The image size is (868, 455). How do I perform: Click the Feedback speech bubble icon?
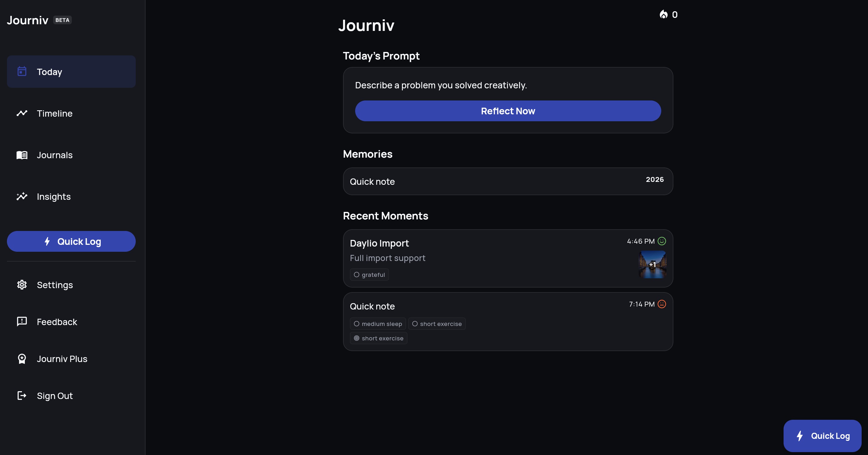click(22, 322)
